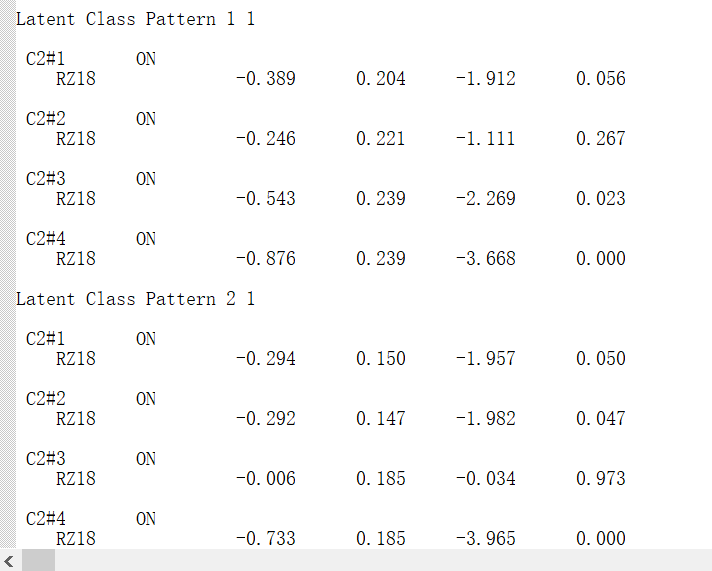712x571 pixels.
Task: Click the C2#1 label under Pattern 1 1
Action: 46,59
